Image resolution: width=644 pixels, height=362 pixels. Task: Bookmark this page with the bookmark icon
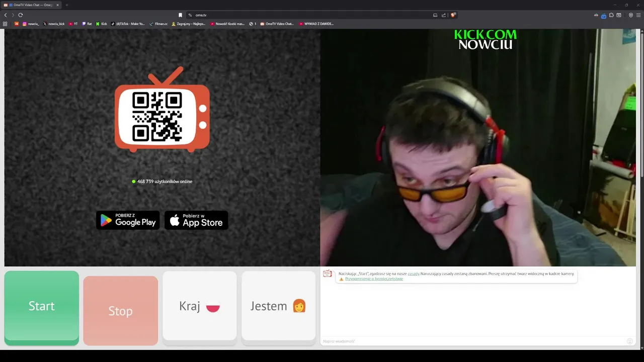[x=181, y=15]
